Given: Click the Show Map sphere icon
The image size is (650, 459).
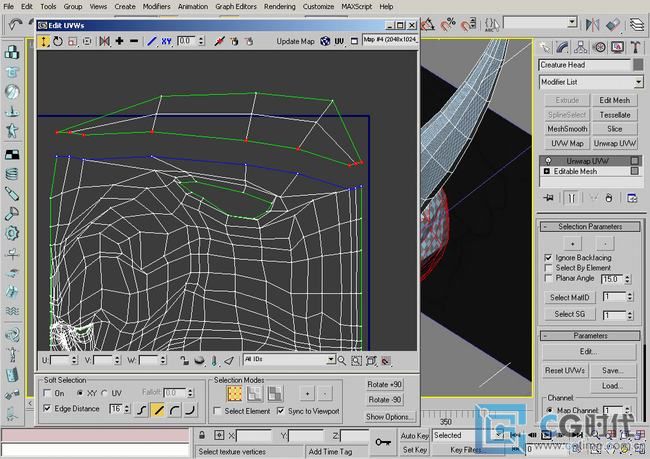Looking at the screenshot, I should pyautogui.click(x=325, y=41).
